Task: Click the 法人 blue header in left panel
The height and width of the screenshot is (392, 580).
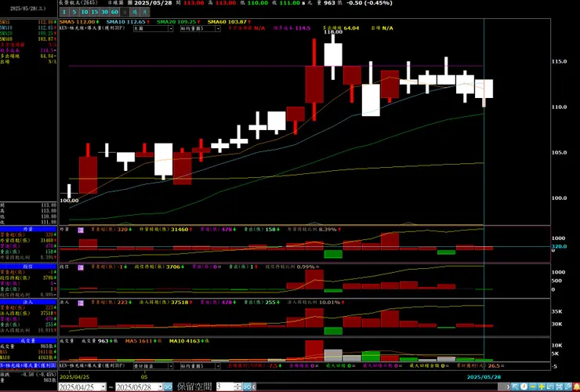Action: pyautogui.click(x=28, y=303)
